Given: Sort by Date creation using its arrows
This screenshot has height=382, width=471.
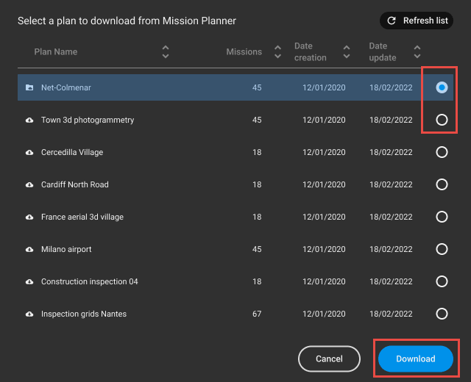Looking at the screenshot, I should 347,52.
